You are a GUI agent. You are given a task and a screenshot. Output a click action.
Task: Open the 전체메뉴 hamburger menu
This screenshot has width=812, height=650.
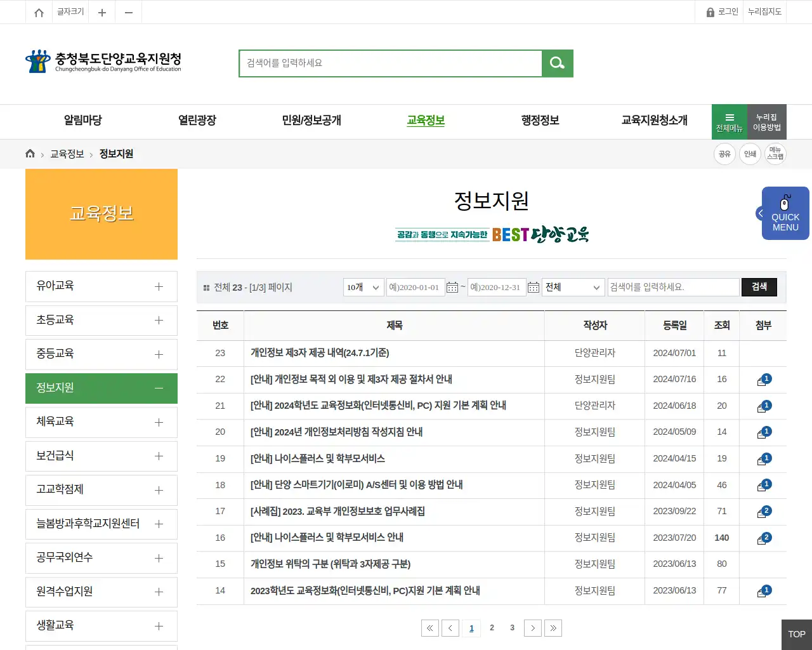[730, 122]
